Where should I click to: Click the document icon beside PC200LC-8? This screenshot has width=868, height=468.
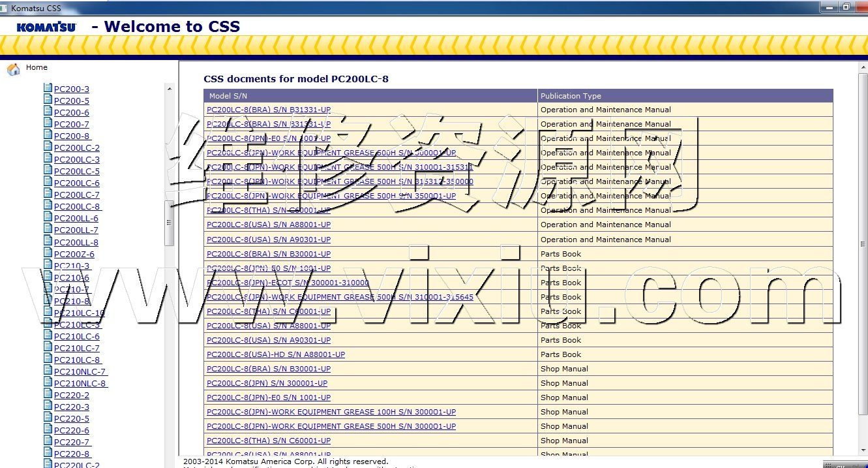point(47,206)
